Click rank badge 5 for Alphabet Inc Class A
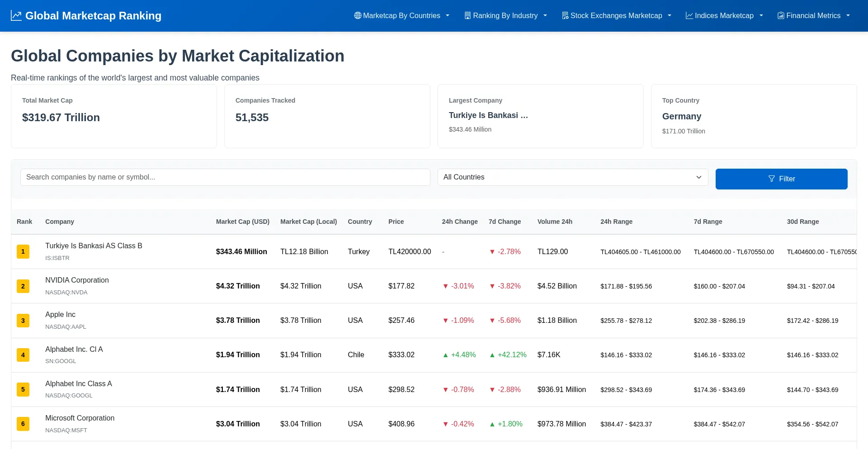The width and height of the screenshot is (868, 449). point(23,389)
